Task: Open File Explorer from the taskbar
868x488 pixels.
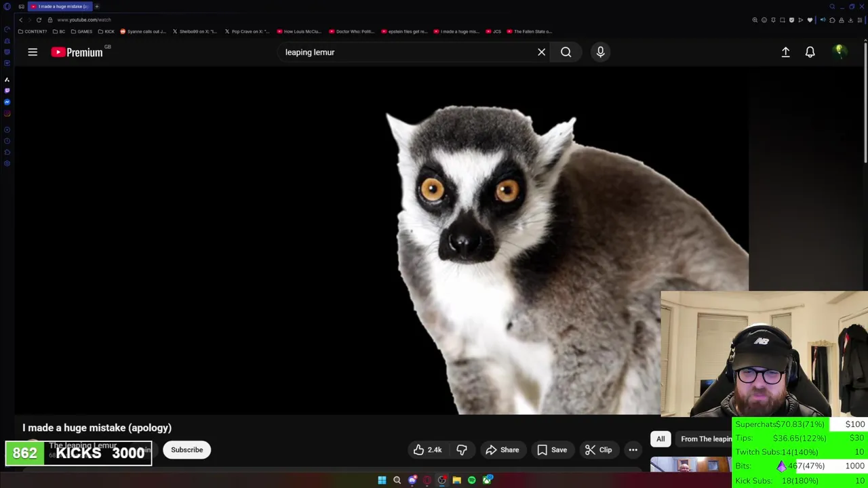Action: [x=456, y=481]
